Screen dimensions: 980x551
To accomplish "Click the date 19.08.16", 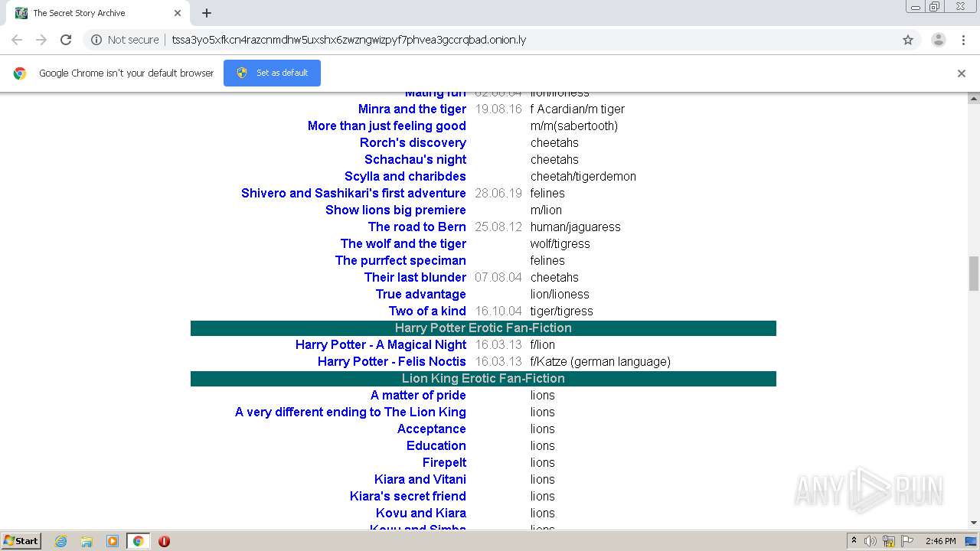I will (x=498, y=109).
